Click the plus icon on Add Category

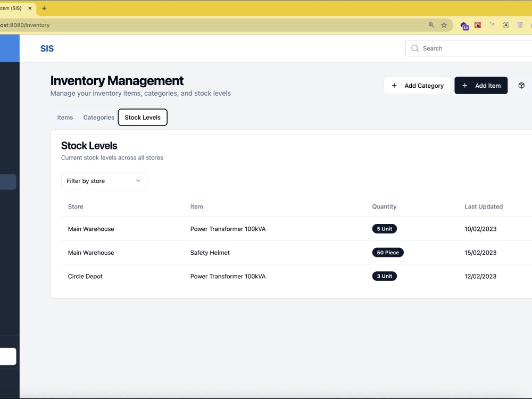tap(394, 86)
